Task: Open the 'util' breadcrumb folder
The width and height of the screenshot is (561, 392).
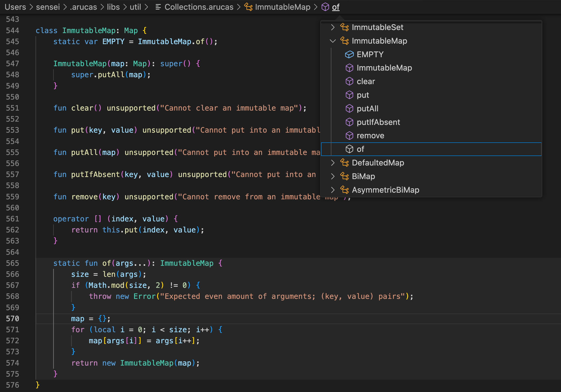Action: [135, 7]
